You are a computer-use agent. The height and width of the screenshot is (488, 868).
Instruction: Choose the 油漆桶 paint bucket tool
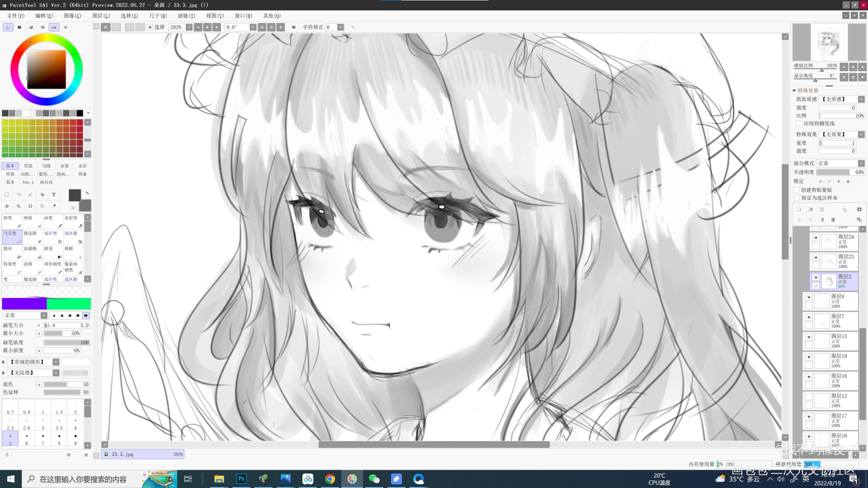pos(33,252)
